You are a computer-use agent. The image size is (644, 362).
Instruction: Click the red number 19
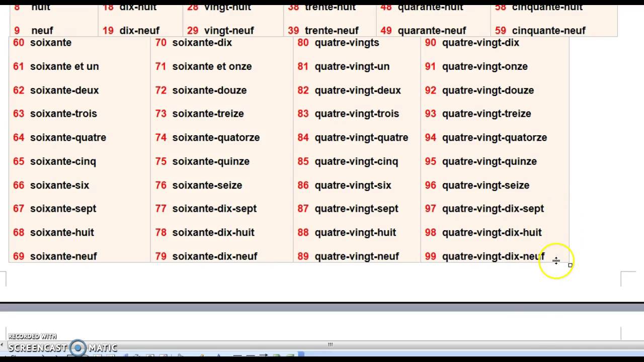[x=108, y=31]
